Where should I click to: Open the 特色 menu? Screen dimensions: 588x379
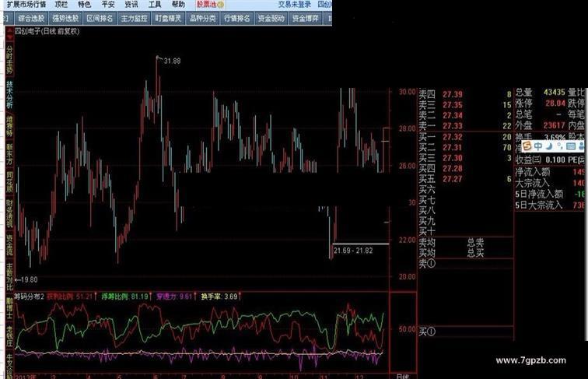pyautogui.click(x=84, y=5)
